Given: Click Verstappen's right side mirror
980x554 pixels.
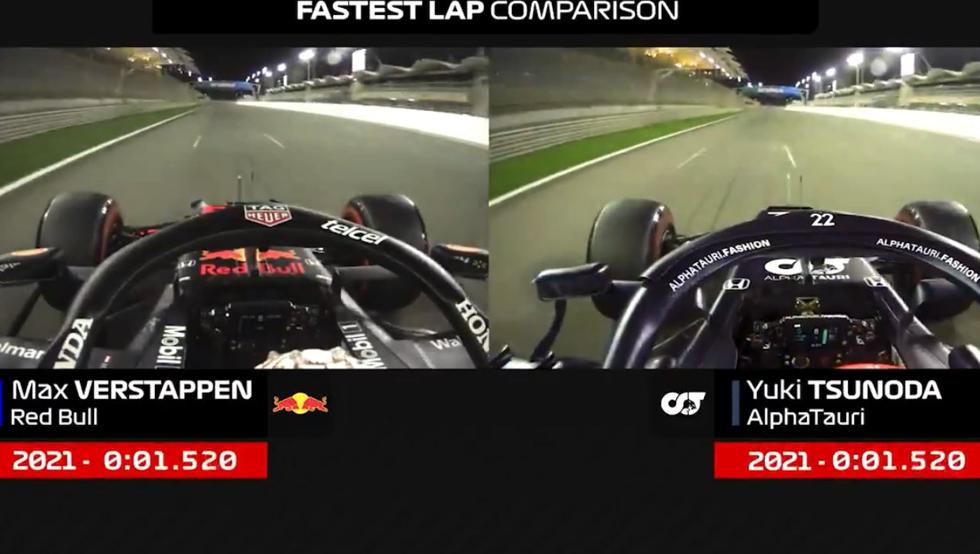Looking at the screenshot, I should click(459, 261).
